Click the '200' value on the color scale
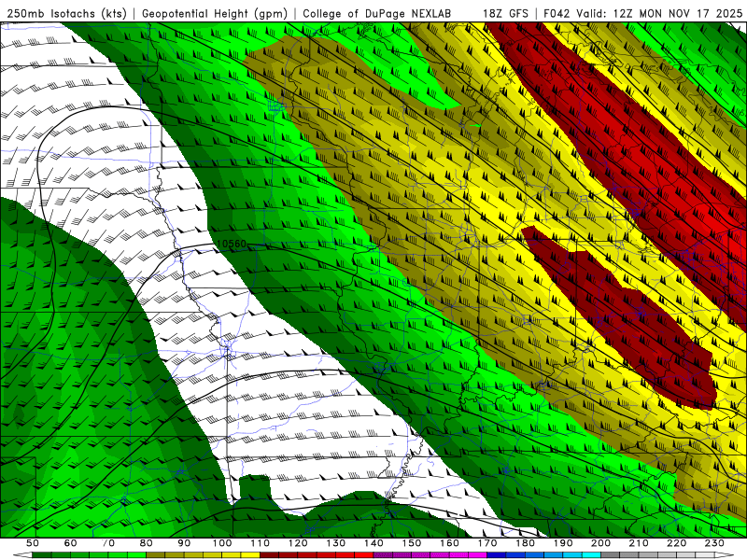 (x=600, y=543)
